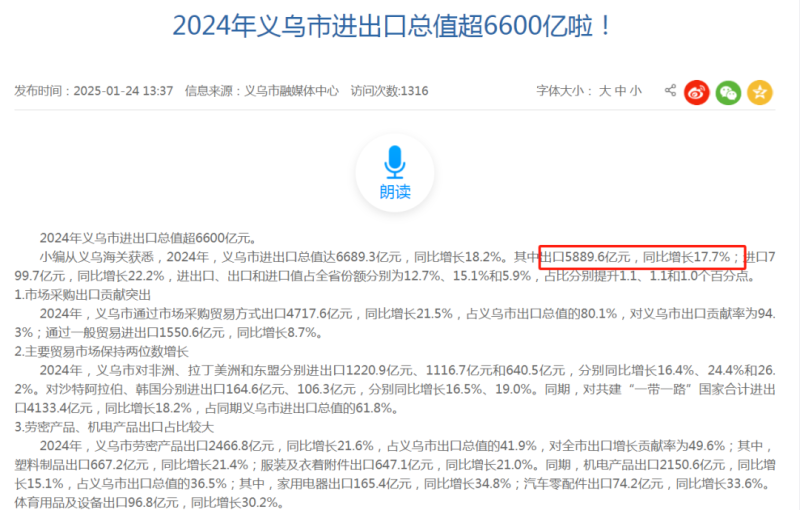Click section heading 1.市场采购出口贡献突出
The width and height of the screenshot is (800, 510).
83,295
